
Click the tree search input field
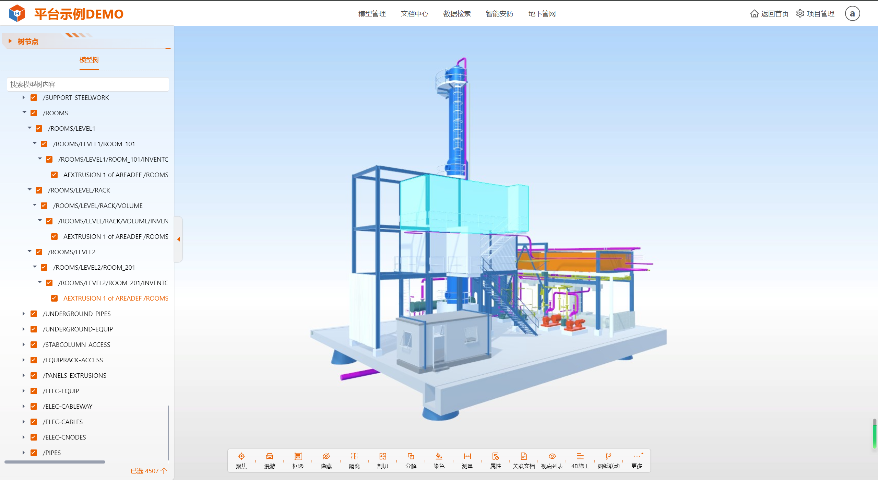click(87, 84)
